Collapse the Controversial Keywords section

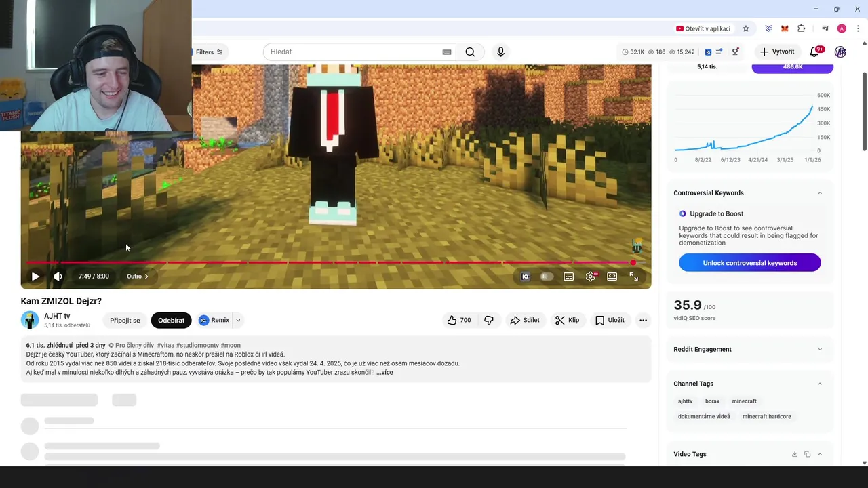819,193
